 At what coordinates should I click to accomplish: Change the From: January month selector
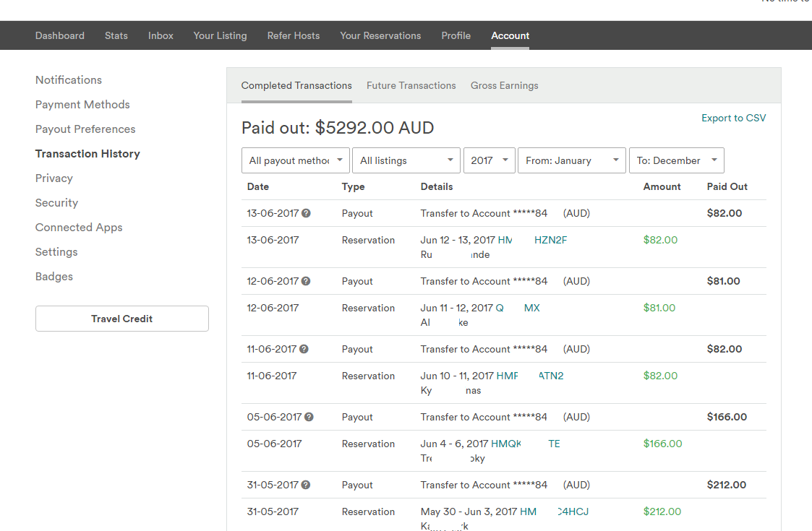(571, 160)
